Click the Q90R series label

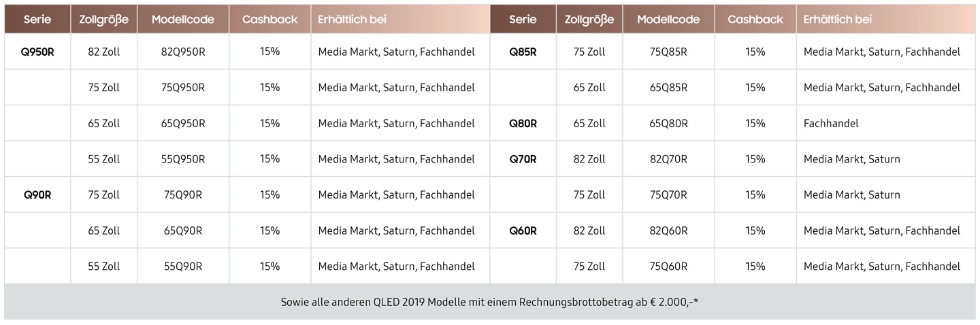pos(37,194)
